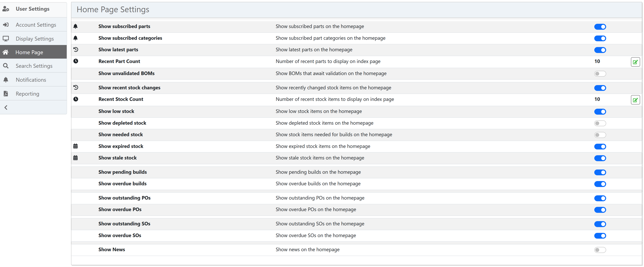
Task: Click the history icon beside Show recent stock changes
Action: [x=76, y=87]
